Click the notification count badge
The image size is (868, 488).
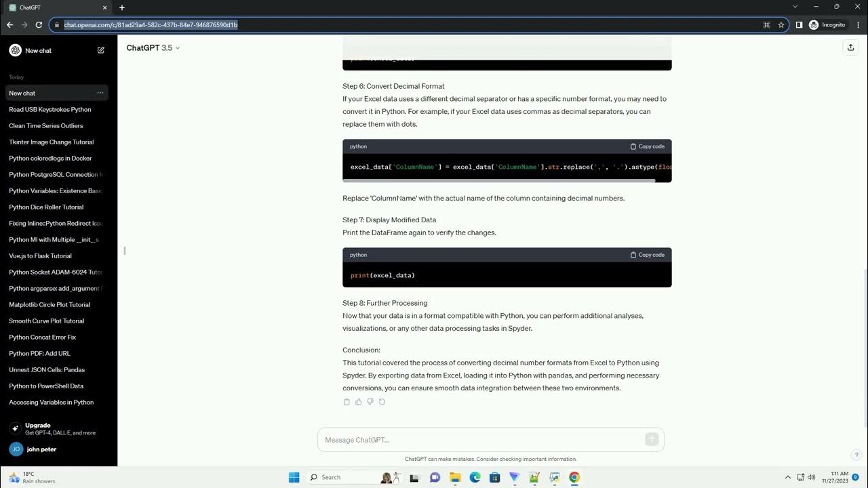tap(856, 477)
